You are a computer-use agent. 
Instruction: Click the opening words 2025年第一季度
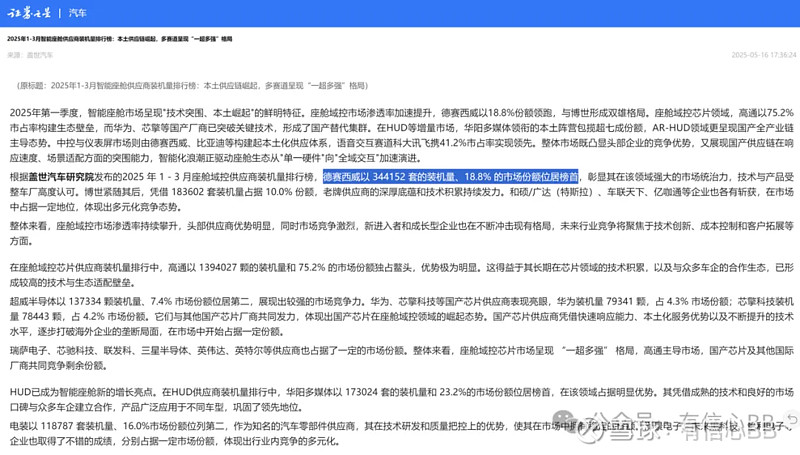click(x=43, y=113)
